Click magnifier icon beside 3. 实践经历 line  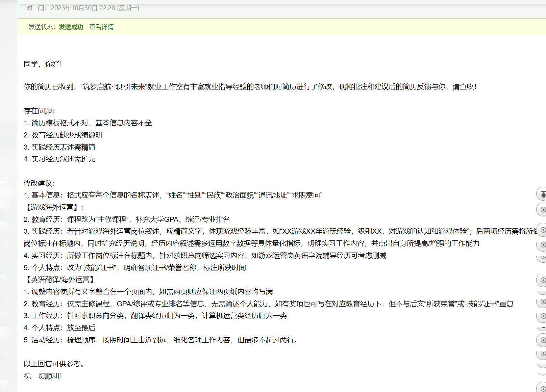543,230
